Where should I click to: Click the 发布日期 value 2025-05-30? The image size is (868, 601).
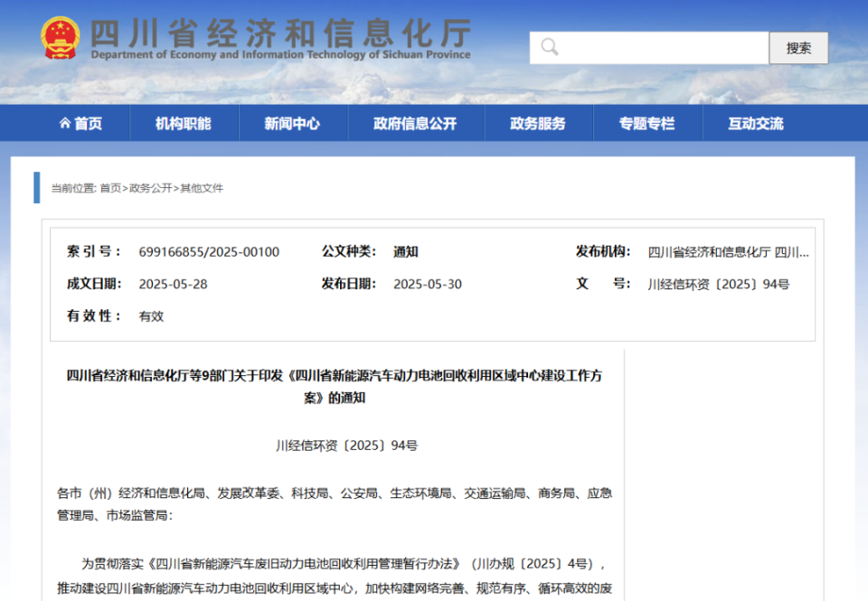pyautogui.click(x=427, y=284)
